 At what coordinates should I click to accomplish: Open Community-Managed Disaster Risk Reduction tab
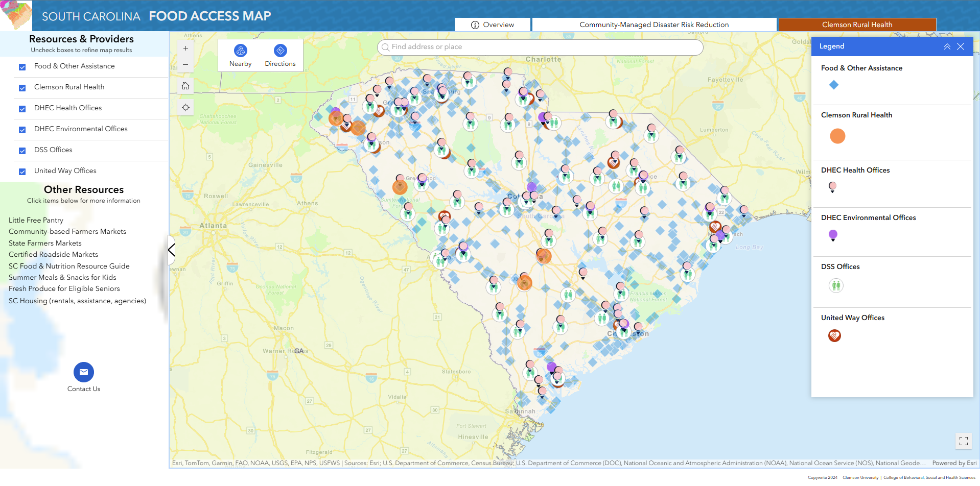(x=654, y=25)
